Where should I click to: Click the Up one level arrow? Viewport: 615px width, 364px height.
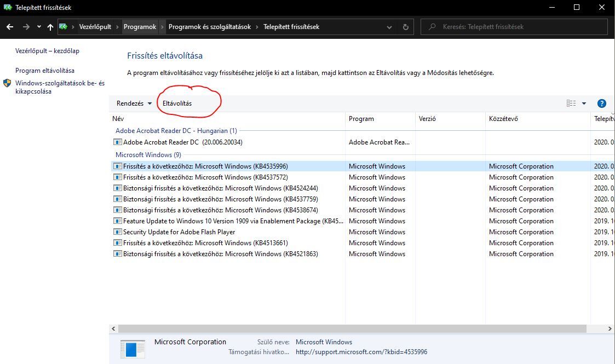click(50, 27)
